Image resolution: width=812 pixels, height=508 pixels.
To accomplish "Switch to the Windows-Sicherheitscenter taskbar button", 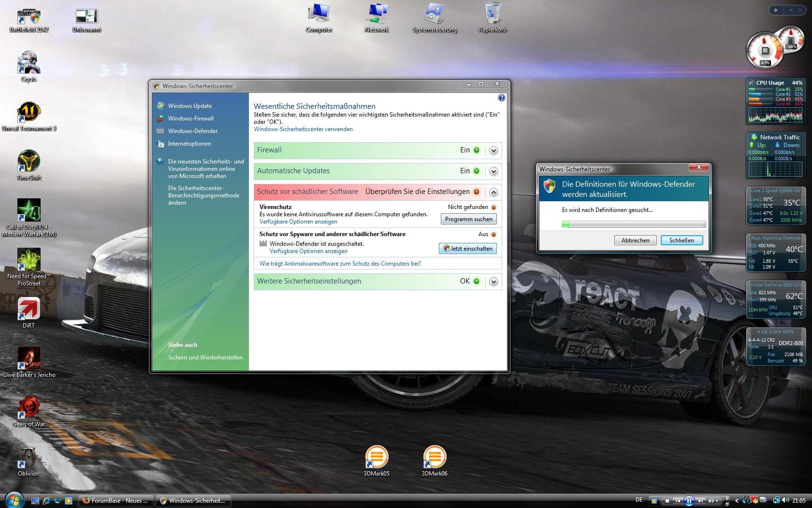I will tap(193, 501).
